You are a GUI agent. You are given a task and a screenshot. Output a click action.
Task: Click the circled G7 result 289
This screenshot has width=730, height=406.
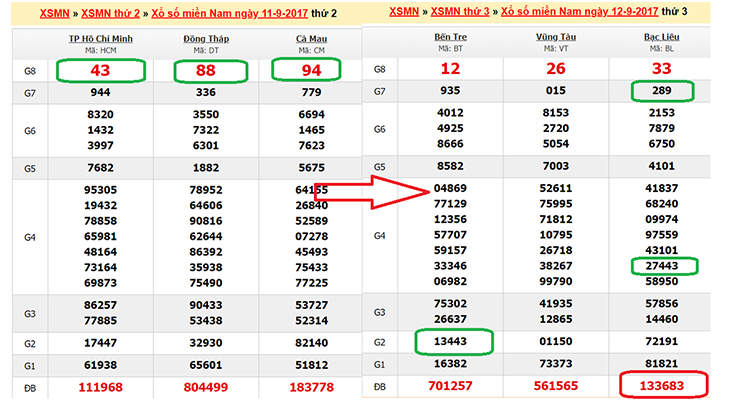pyautogui.click(x=661, y=91)
